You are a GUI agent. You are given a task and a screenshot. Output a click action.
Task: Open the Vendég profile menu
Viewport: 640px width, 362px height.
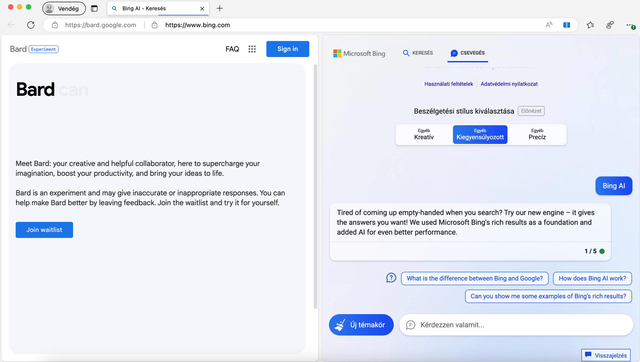64,8
